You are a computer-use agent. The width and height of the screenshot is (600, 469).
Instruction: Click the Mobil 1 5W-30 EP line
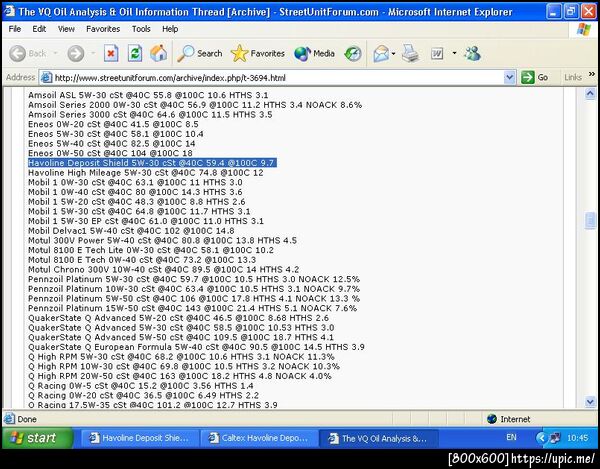(146, 221)
